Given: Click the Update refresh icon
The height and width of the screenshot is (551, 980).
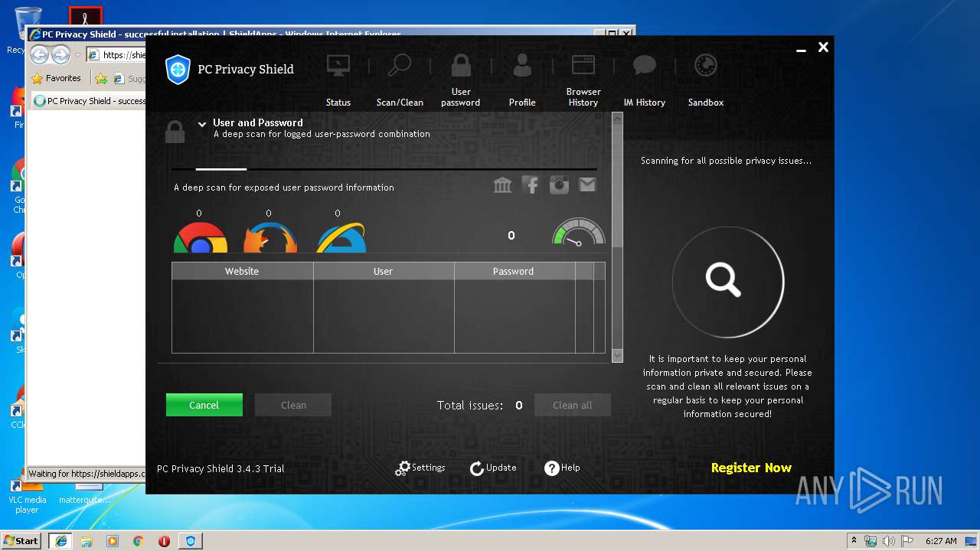Looking at the screenshot, I should [476, 468].
